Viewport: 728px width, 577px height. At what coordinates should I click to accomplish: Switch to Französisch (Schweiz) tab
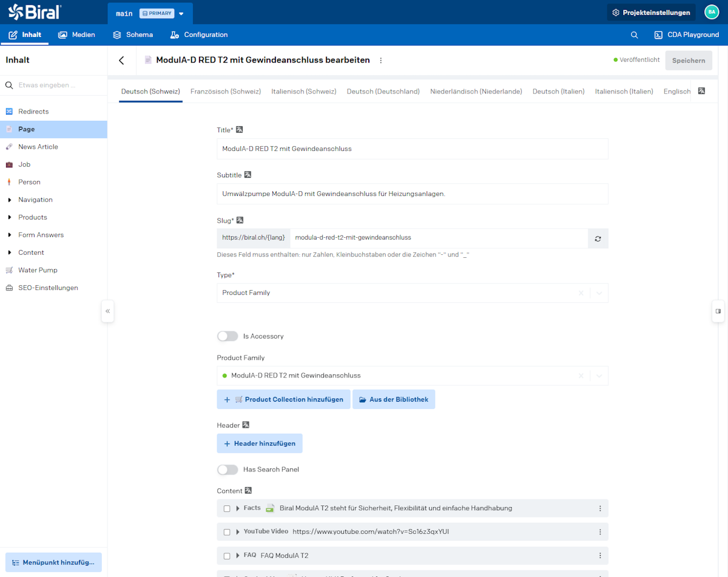click(x=226, y=92)
